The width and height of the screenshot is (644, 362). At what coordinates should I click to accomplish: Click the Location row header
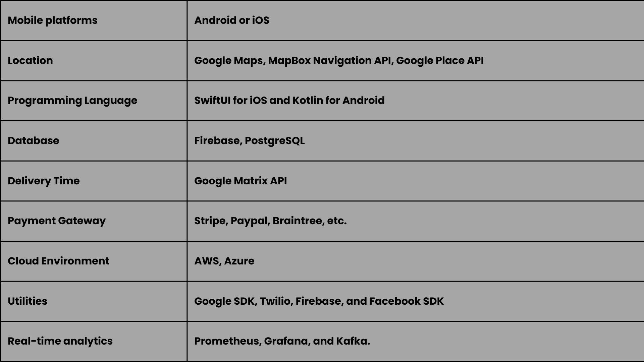[30, 60]
